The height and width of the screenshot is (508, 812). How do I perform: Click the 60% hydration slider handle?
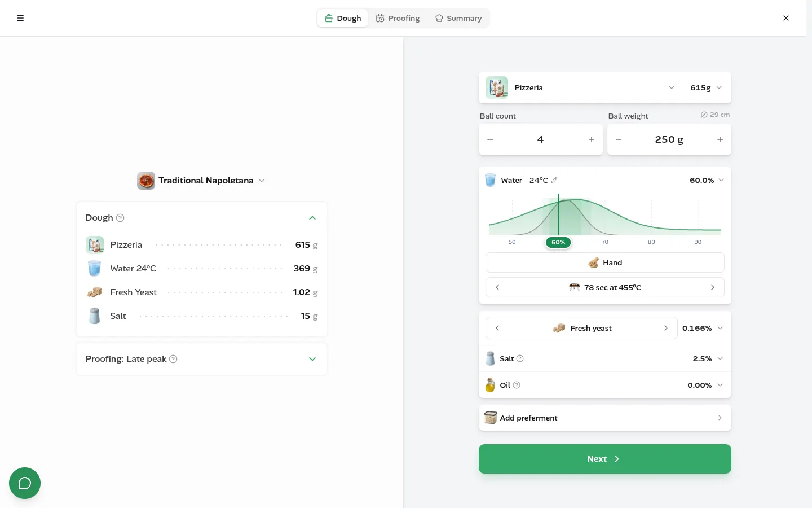click(558, 242)
